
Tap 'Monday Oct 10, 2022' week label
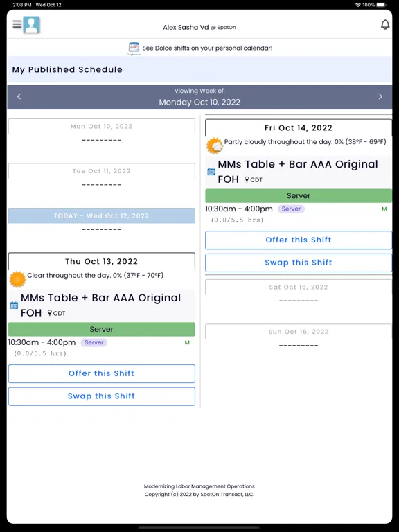[x=199, y=102]
